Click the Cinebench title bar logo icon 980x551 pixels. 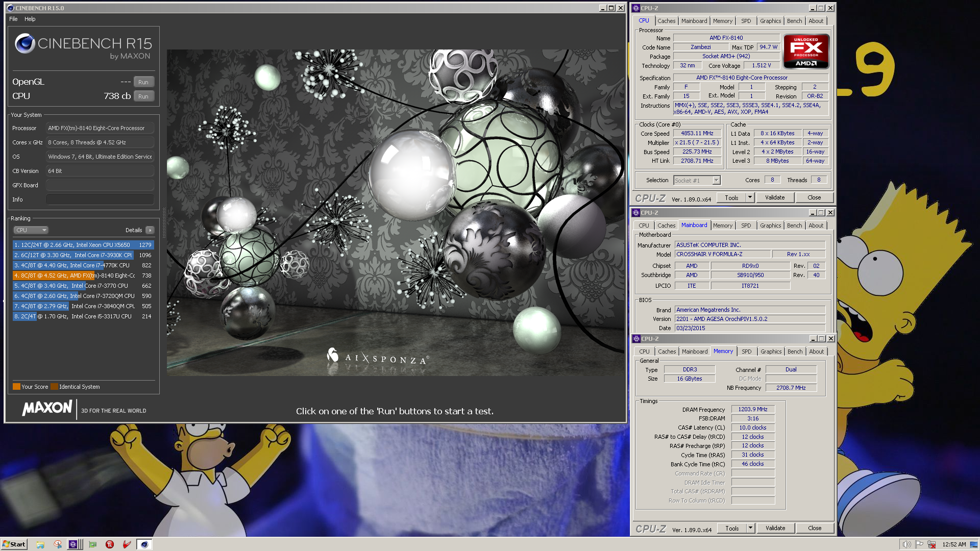click(x=10, y=8)
